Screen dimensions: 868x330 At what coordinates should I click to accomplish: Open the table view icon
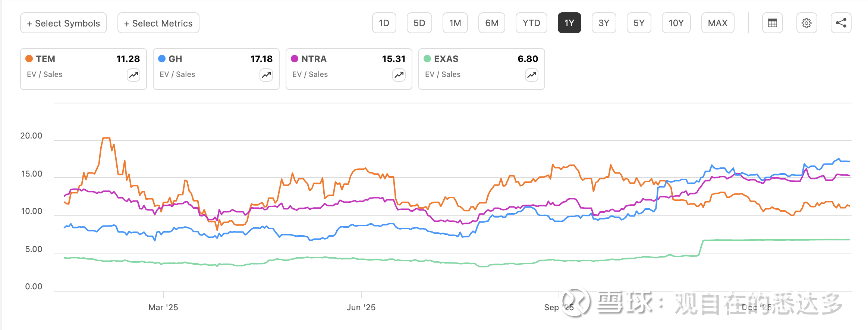point(772,23)
